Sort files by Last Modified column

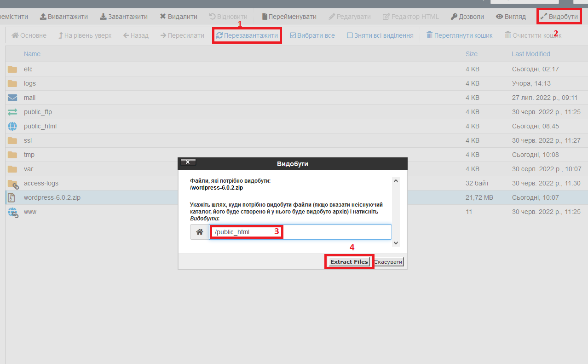(x=530, y=54)
